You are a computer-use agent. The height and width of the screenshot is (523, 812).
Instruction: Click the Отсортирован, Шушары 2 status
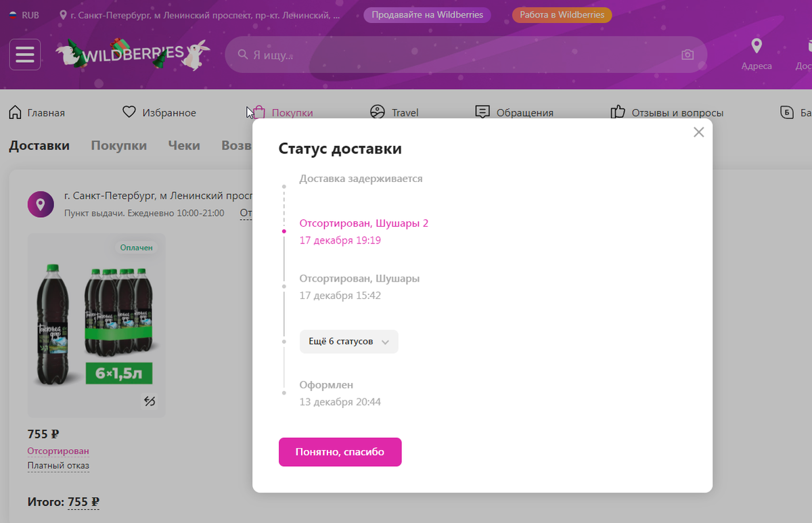[x=364, y=223]
